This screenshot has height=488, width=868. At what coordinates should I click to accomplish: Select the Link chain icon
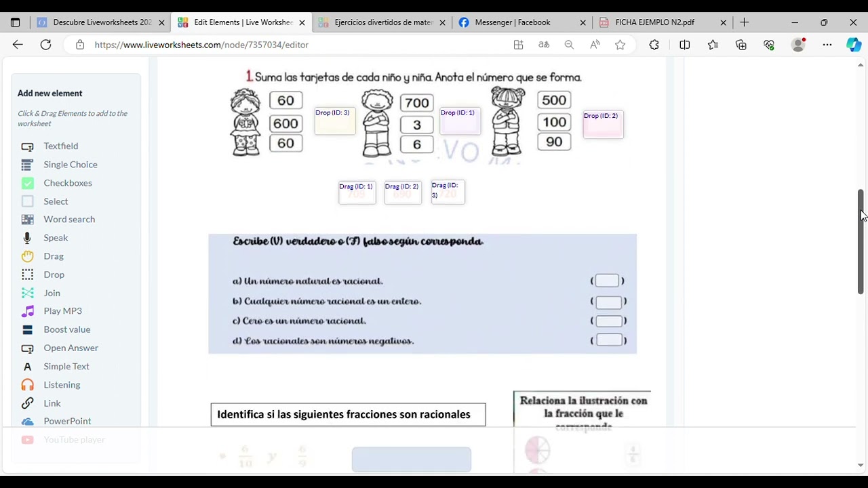pos(27,403)
